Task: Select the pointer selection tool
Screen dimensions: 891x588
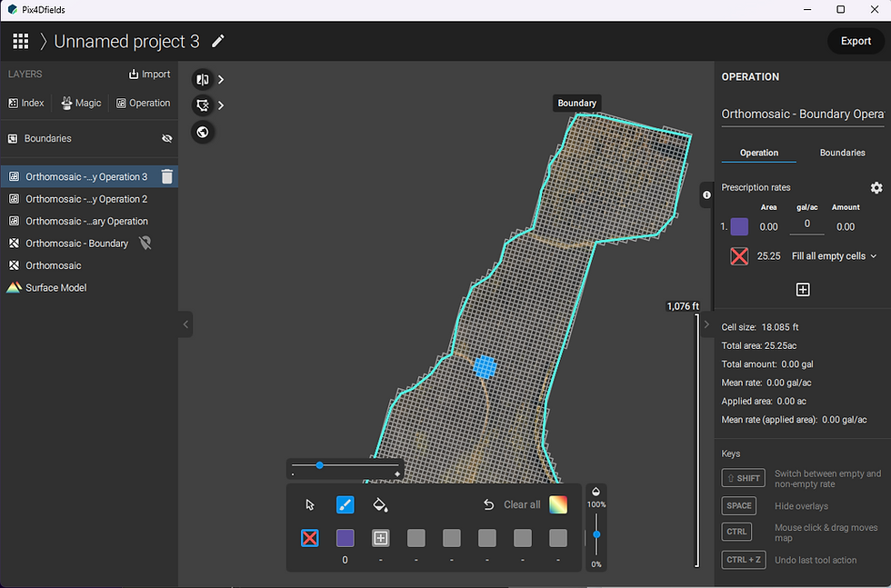Action: [x=310, y=504]
